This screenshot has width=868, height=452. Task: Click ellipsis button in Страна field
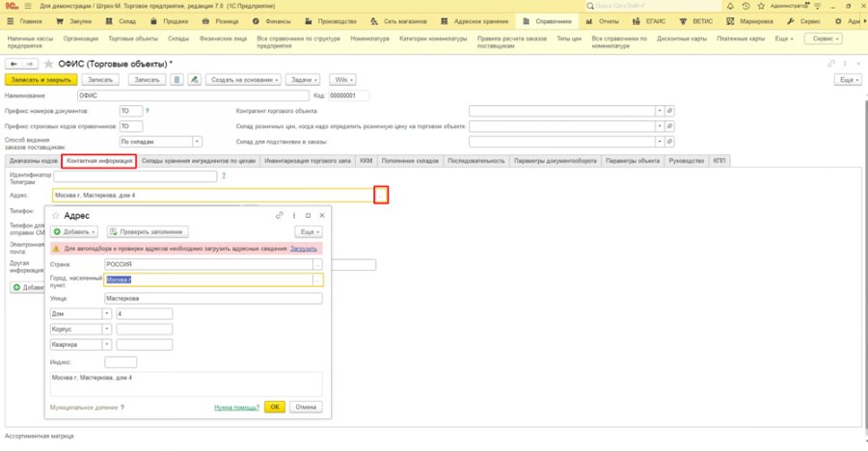pyautogui.click(x=317, y=264)
